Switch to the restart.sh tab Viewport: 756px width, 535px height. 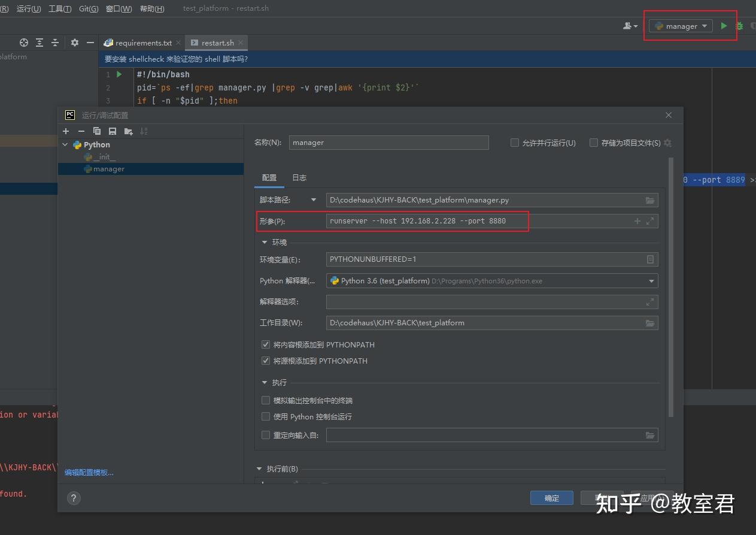[215, 43]
